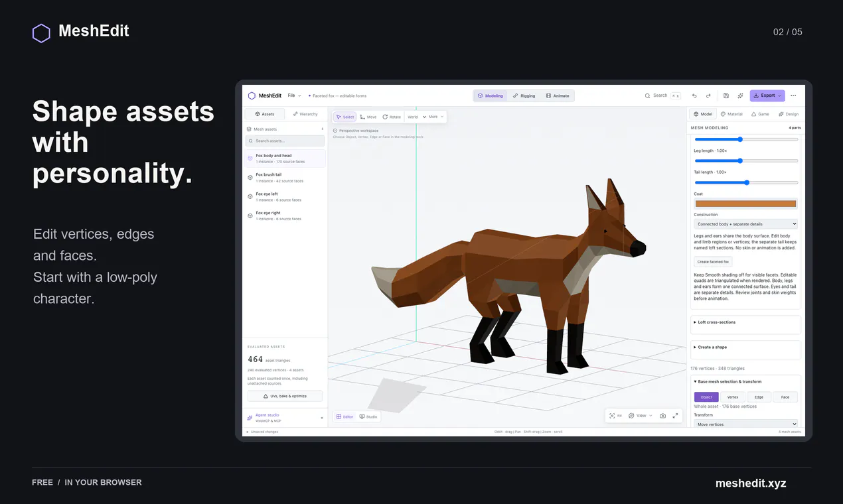Click the Fox eye left asset icon

click(x=250, y=196)
